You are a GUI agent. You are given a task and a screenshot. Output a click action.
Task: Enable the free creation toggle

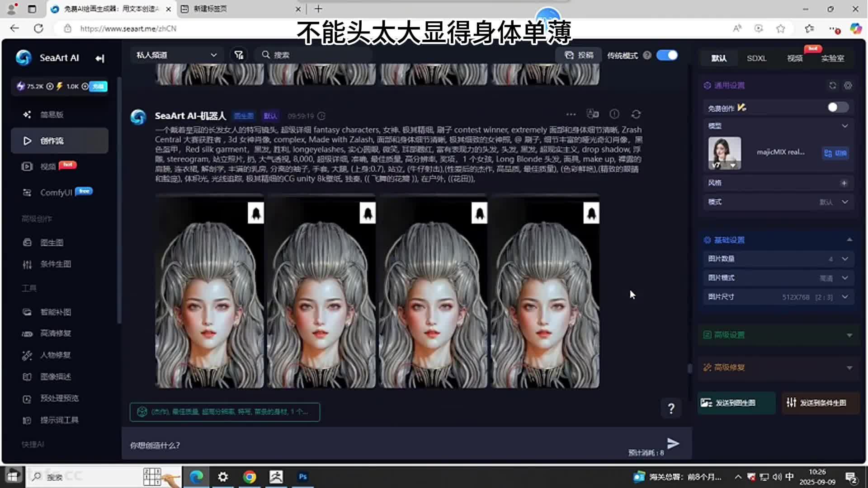pyautogui.click(x=837, y=108)
